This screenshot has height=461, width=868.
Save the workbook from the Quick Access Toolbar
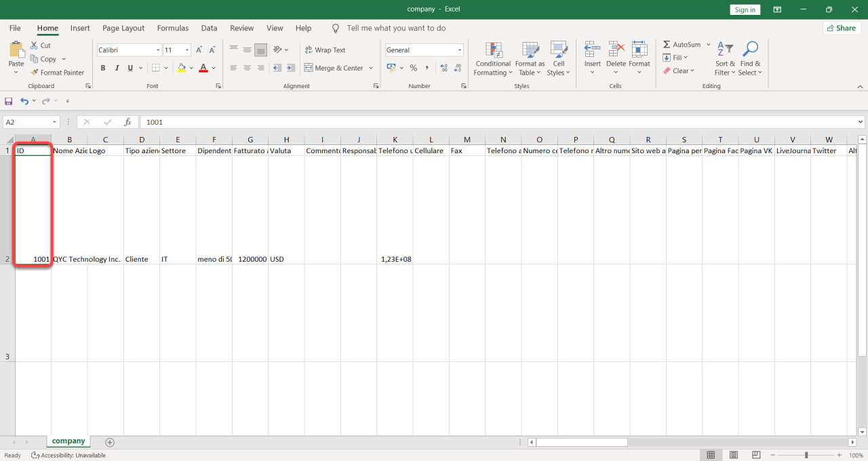pyautogui.click(x=9, y=101)
